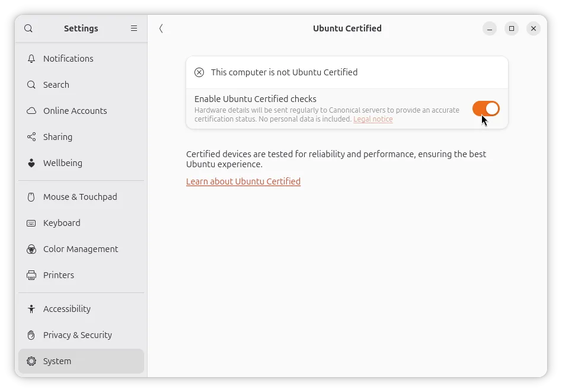
Task: Click the not-certified X status icon
Action: tap(199, 72)
